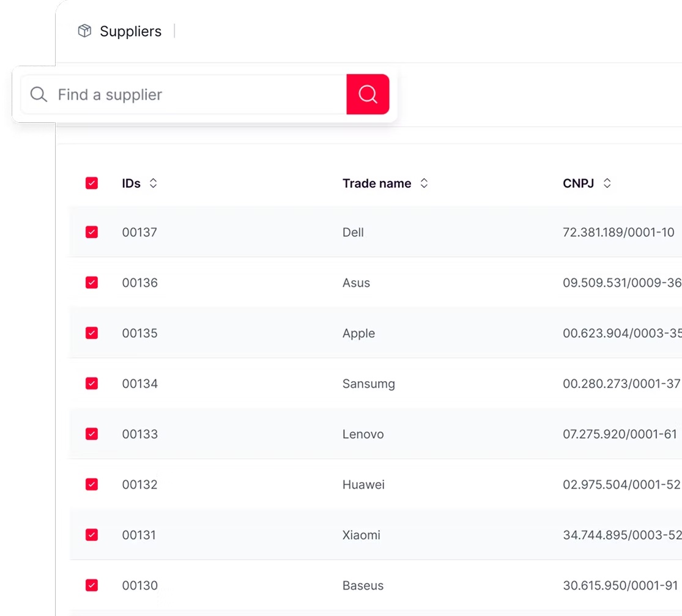Viewport: 682px width, 616px height.
Task: Click the Suppliers box icon
Action: click(84, 31)
